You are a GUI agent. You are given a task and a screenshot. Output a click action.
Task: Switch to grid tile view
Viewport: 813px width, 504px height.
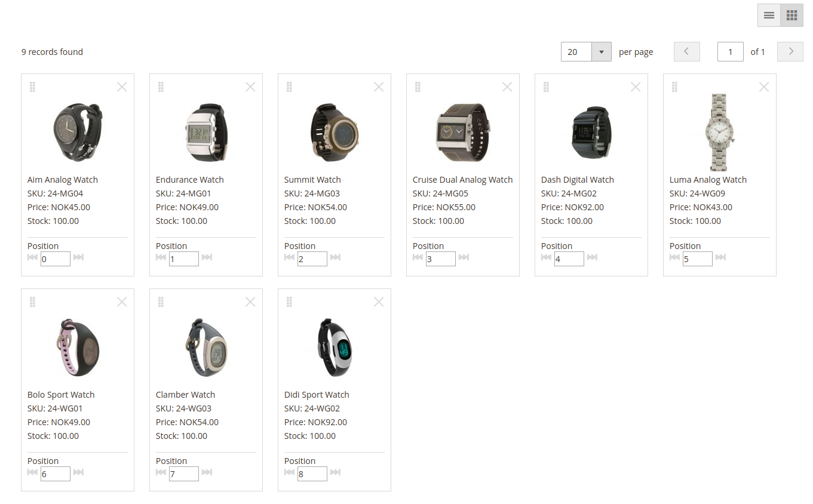pos(791,16)
